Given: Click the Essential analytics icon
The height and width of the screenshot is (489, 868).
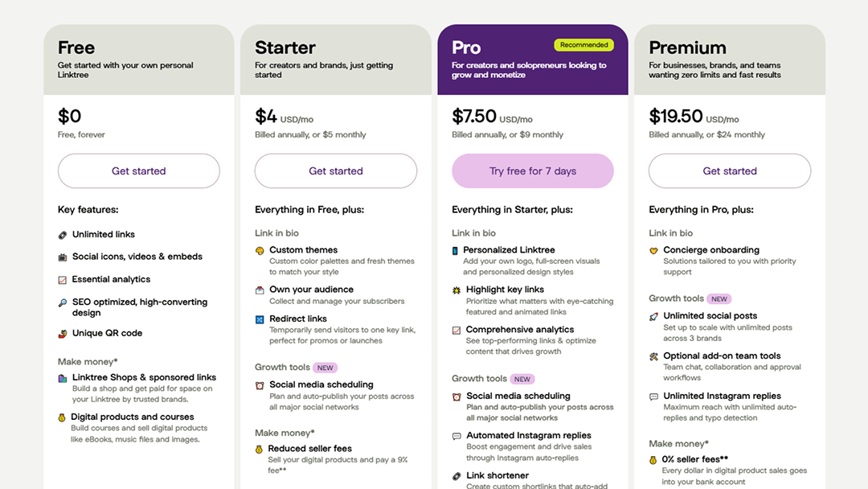Looking at the screenshot, I should pos(62,279).
